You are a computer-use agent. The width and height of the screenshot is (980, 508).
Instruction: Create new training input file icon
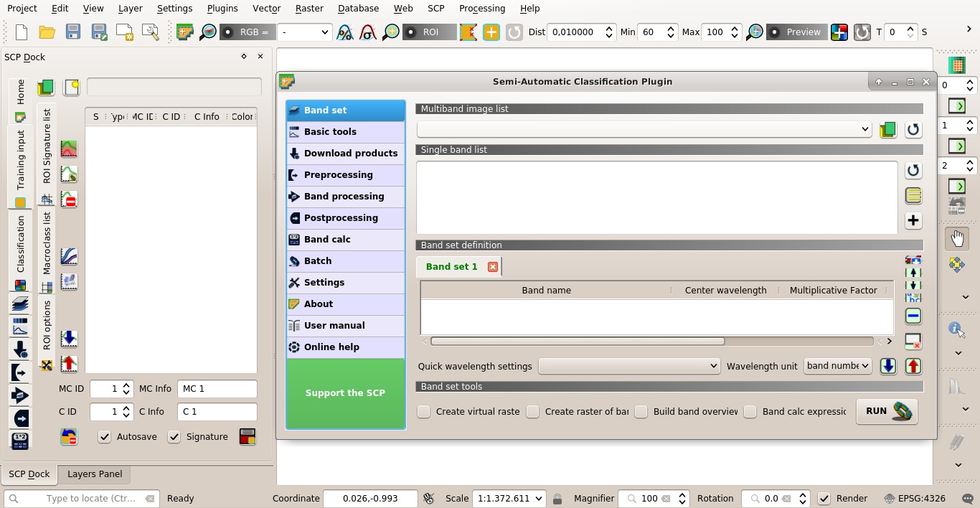pos(71,88)
